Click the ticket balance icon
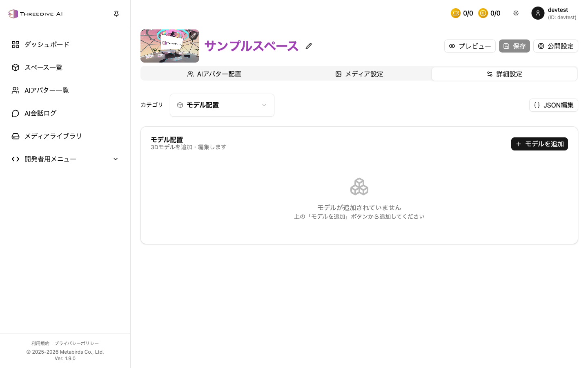588x368 pixels. coord(456,13)
